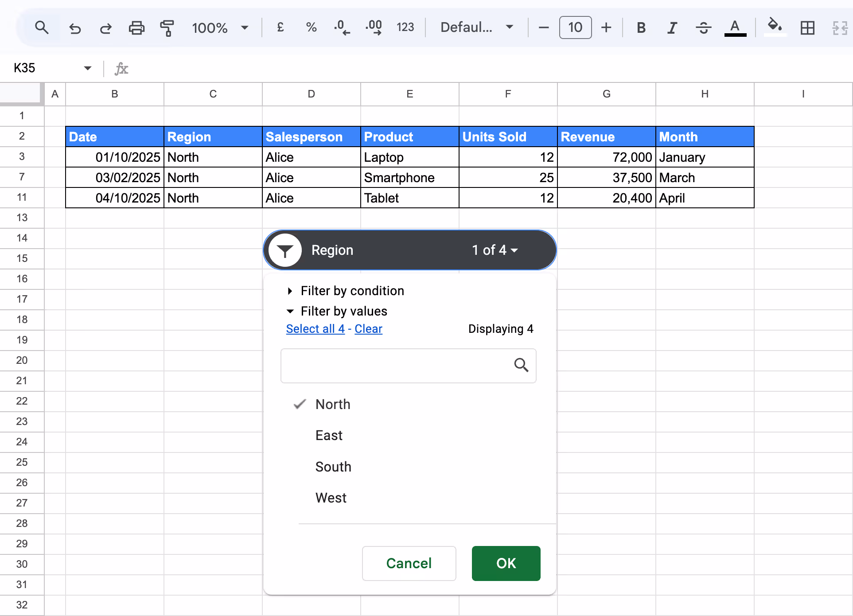
Task: Uncheck the North region filter value
Action: 333,404
